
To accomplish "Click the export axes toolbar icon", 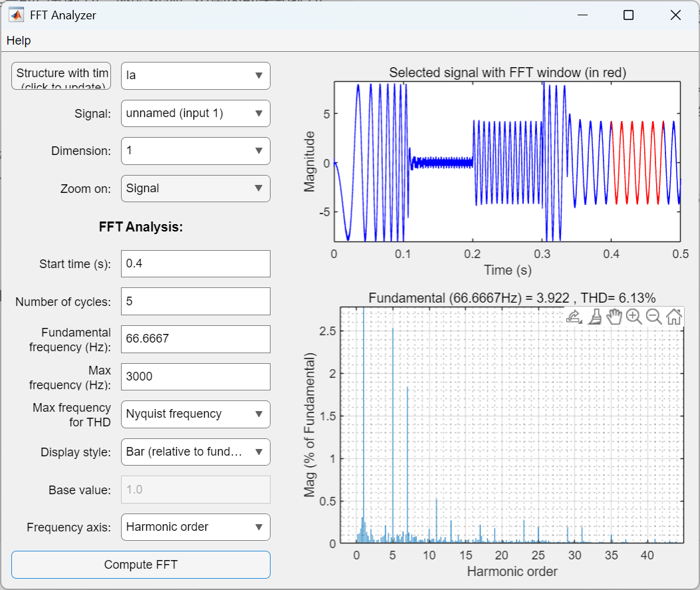I will pyautogui.click(x=574, y=317).
